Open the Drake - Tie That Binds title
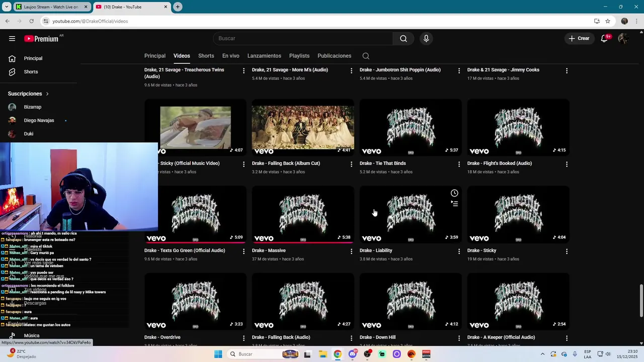The width and height of the screenshot is (644, 362). (x=382, y=163)
